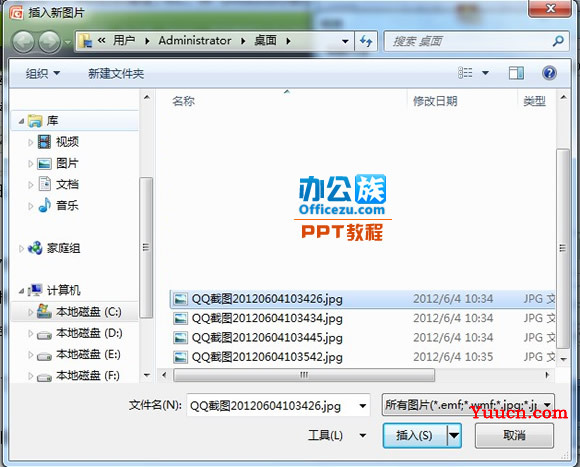
Task: Click the file list horizontal scrollbar thumb
Action: [304, 375]
